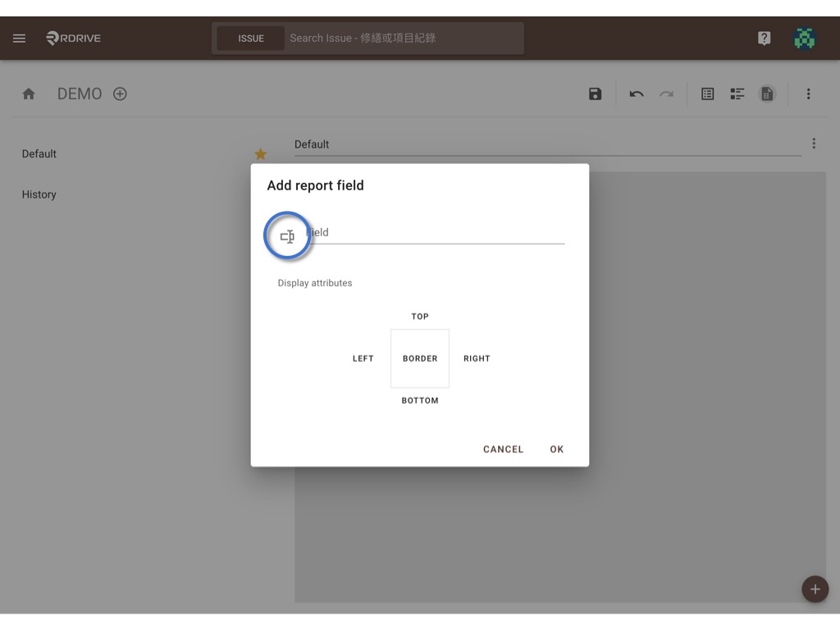Open the help icon in header
The width and height of the screenshot is (840, 630).
click(x=764, y=38)
